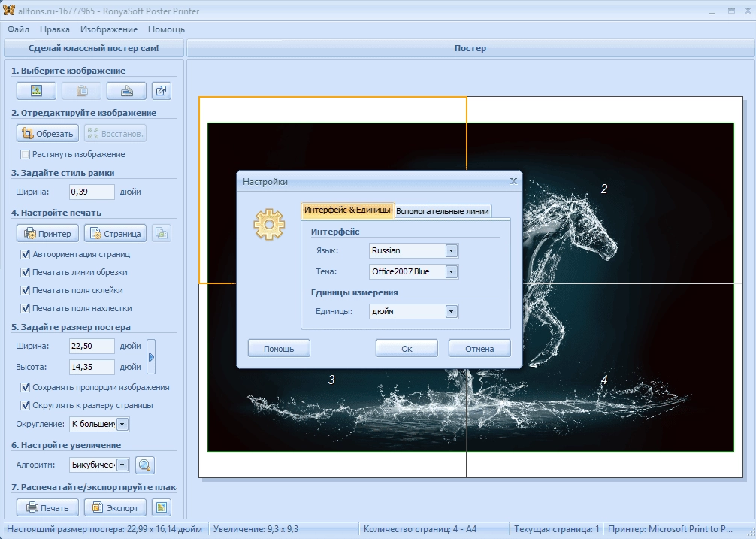Click the picture icon next to Экспорт
This screenshot has height=539, width=756.
coord(162,507)
